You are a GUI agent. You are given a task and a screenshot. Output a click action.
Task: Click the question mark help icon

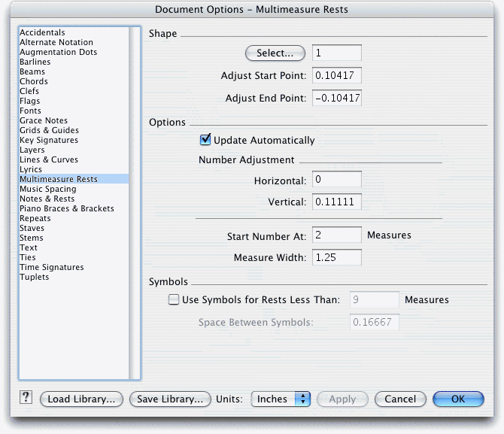26,397
